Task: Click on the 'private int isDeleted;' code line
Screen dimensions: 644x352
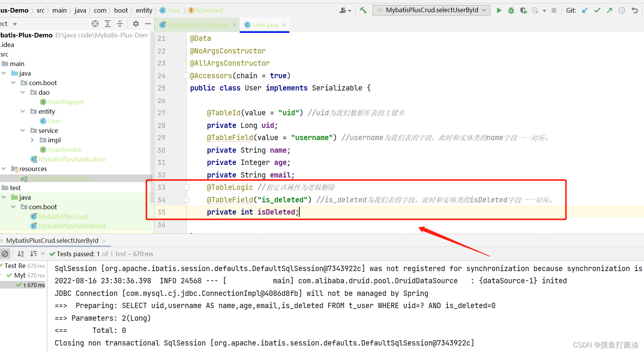Action: click(x=252, y=212)
